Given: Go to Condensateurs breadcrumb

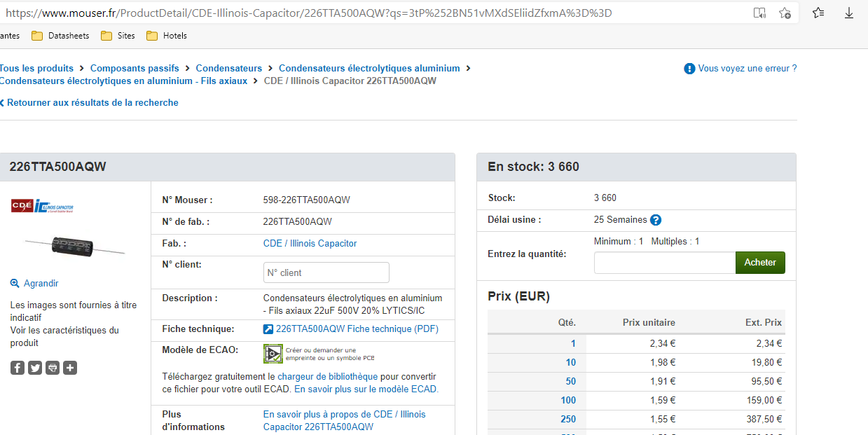Looking at the screenshot, I should click(229, 69).
